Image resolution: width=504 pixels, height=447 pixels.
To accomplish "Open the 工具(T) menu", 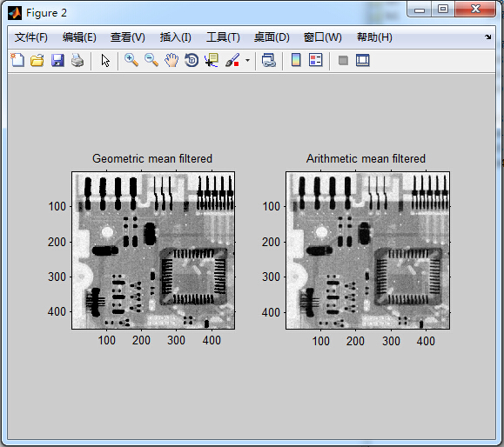I will [223, 37].
